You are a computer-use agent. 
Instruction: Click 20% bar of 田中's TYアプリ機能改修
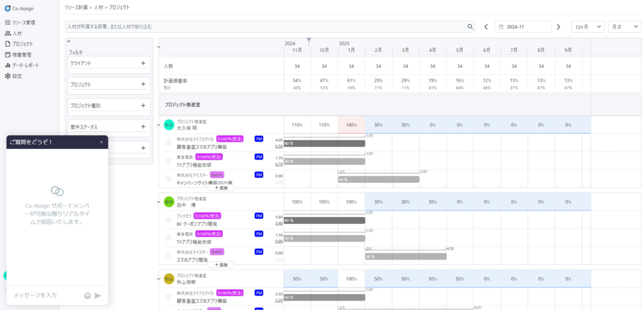325,238
